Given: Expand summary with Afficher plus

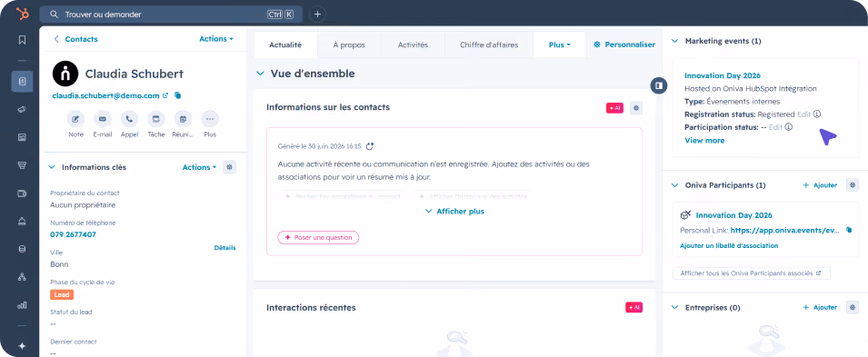Looking at the screenshot, I should (454, 212).
